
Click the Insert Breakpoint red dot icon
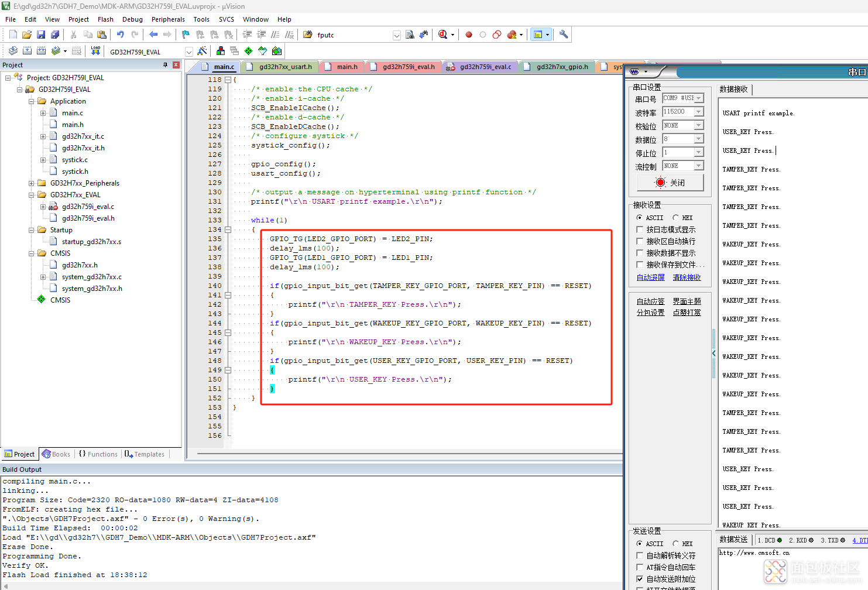469,35
